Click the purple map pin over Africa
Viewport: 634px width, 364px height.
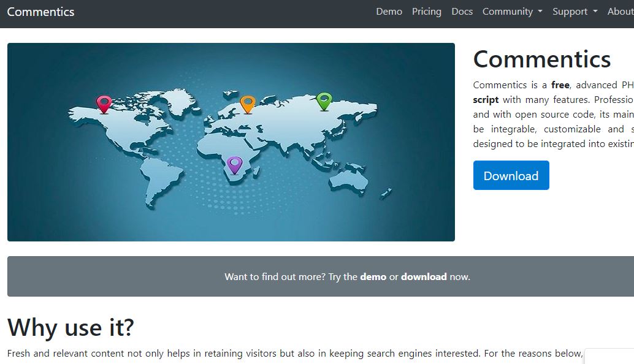click(234, 165)
